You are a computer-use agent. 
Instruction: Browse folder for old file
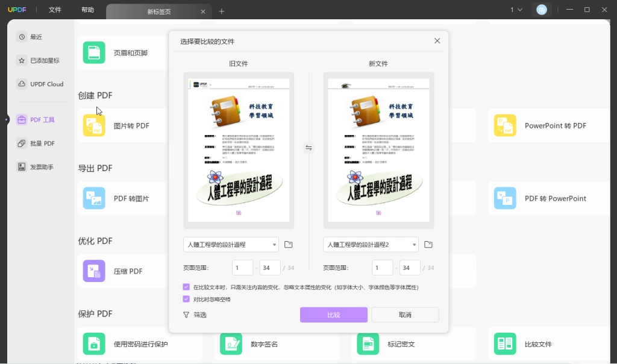pyautogui.click(x=289, y=245)
